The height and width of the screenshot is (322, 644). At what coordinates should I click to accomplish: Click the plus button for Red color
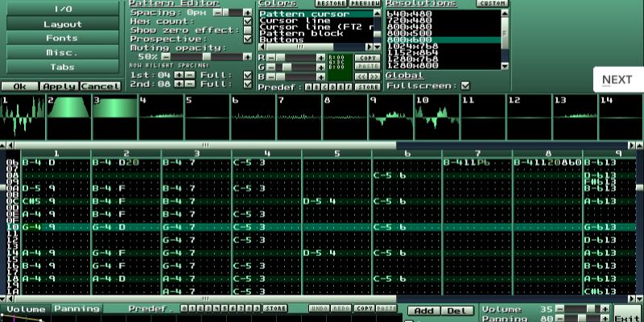click(321, 58)
